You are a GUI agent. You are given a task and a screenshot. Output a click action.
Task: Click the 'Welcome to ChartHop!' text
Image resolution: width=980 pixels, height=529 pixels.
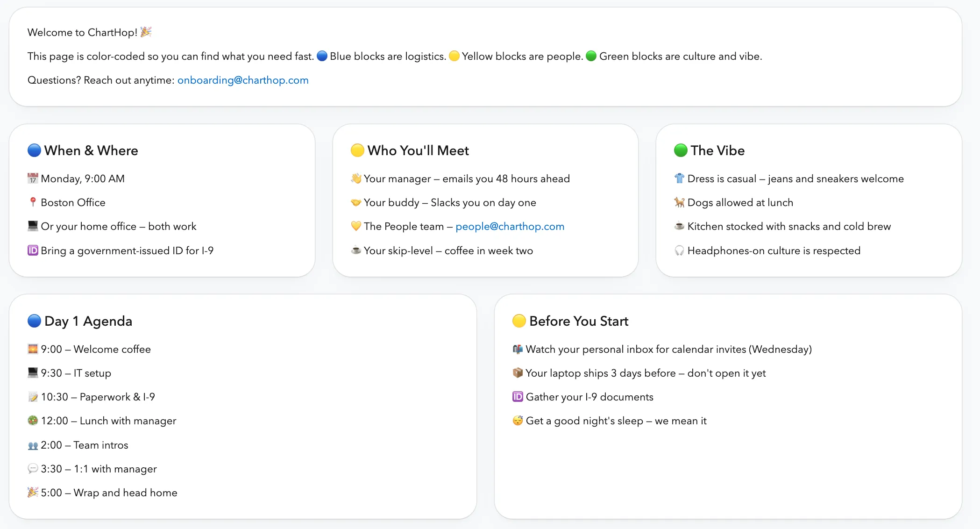tap(83, 32)
